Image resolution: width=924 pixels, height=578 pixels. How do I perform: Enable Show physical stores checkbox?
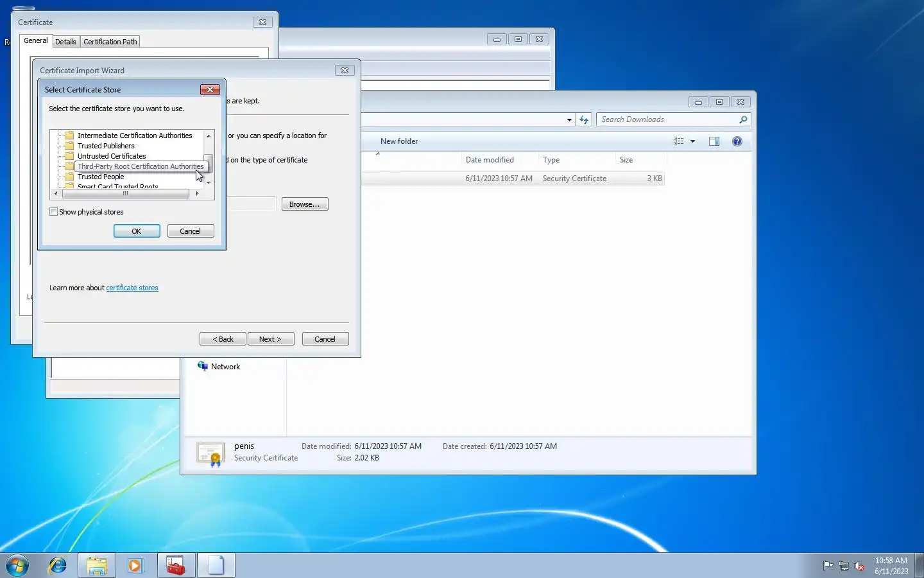pos(54,212)
